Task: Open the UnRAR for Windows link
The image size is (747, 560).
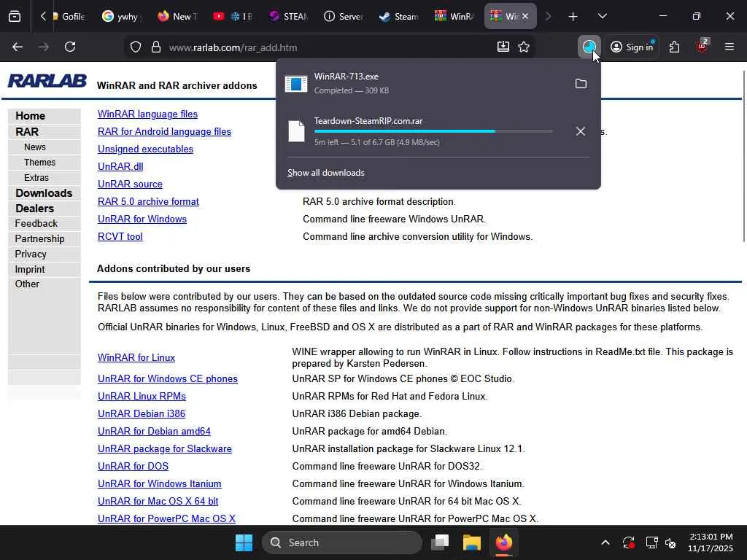Action: (x=142, y=219)
